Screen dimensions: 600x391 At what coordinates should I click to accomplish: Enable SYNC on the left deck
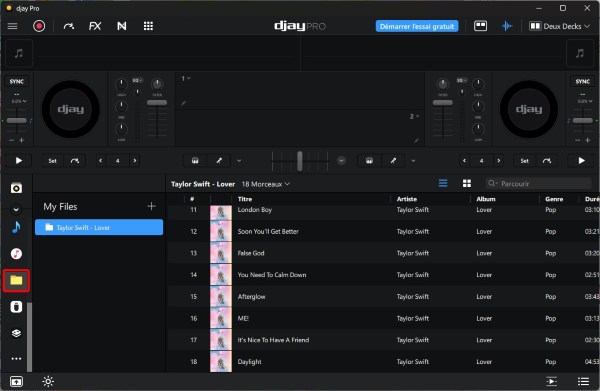[x=16, y=81]
